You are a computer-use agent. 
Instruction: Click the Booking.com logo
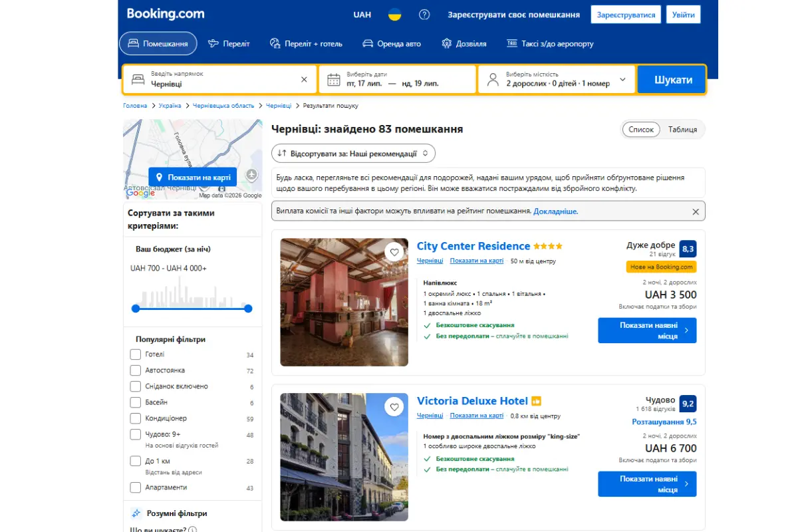pos(166,14)
